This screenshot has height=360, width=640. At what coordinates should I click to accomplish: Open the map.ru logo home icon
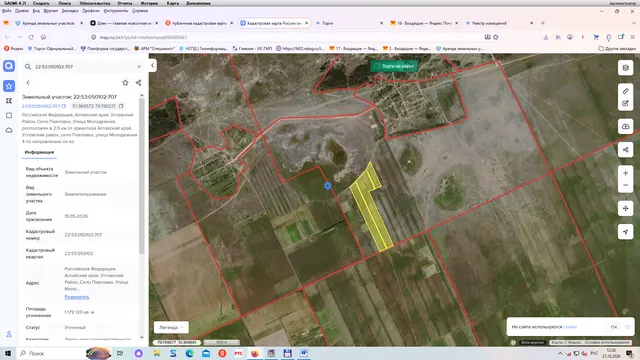(9, 66)
